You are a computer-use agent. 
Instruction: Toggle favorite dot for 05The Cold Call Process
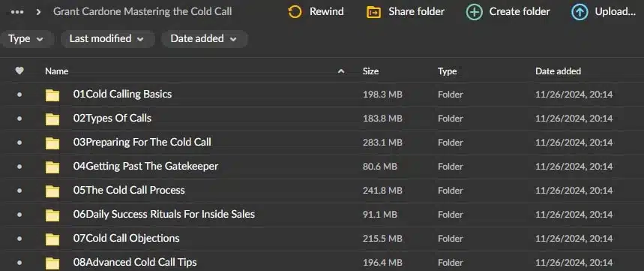(x=19, y=191)
